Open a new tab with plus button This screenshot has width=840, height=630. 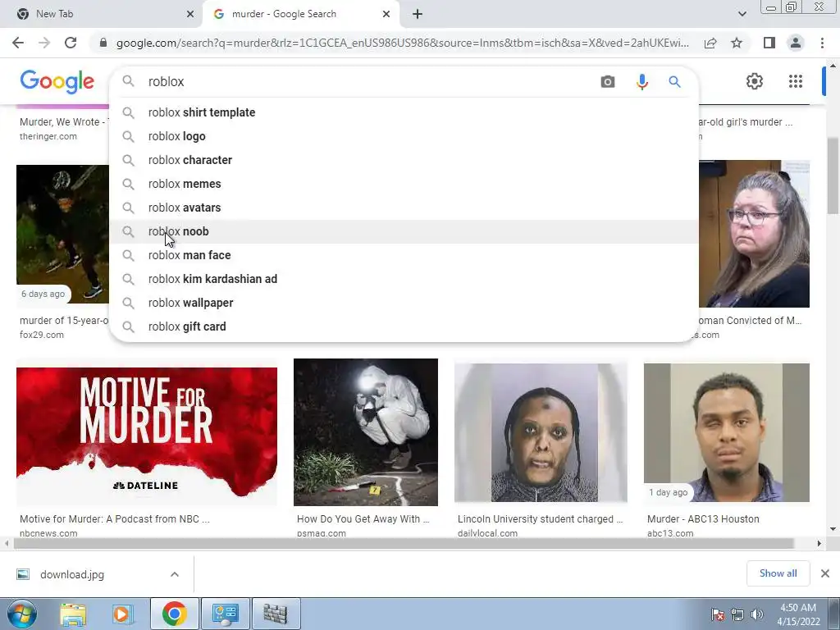pyautogui.click(x=418, y=14)
